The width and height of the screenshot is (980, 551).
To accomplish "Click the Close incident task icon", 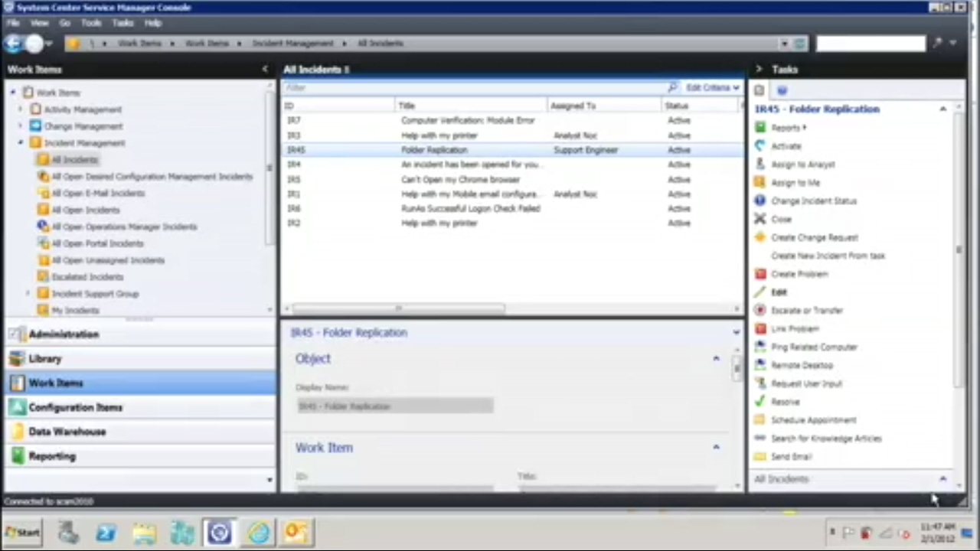I will click(x=759, y=219).
